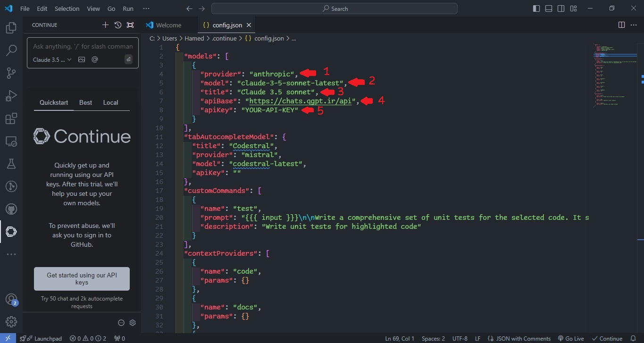The width and height of the screenshot is (644, 343).
Task: Click the @ add context icon
Action: 95,59
